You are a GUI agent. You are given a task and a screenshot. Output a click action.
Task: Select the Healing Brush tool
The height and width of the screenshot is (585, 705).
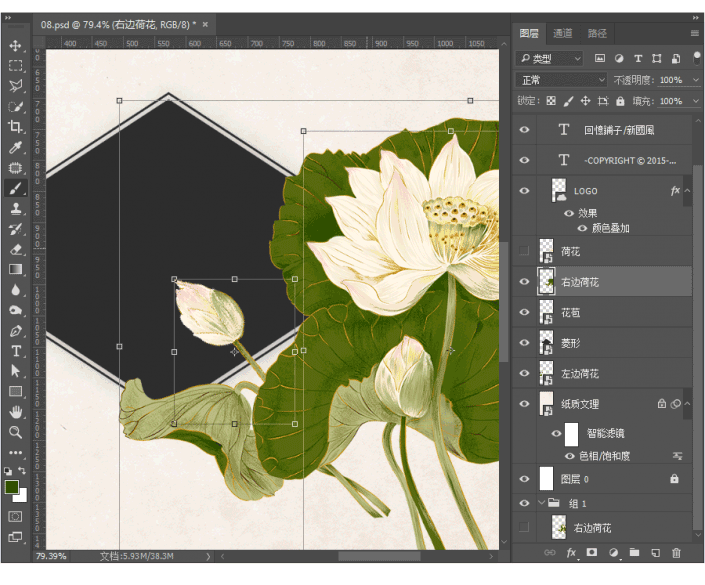15,168
